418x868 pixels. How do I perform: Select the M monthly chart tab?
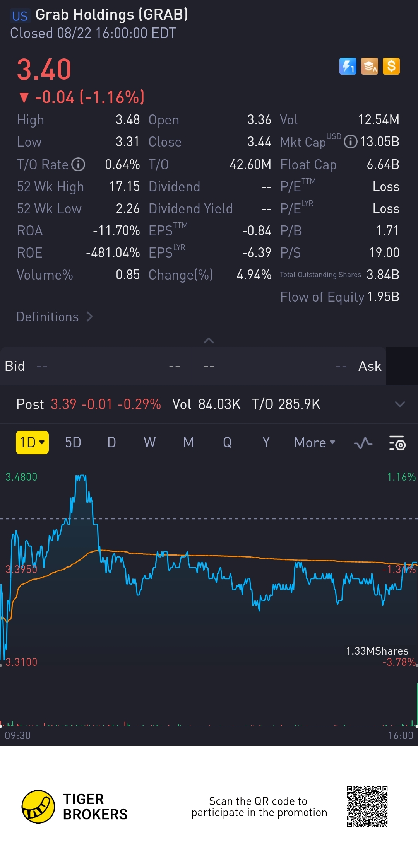point(188,442)
